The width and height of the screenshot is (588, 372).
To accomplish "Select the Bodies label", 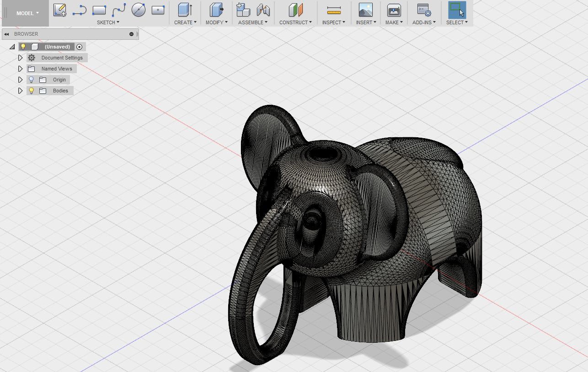I will [x=60, y=91].
